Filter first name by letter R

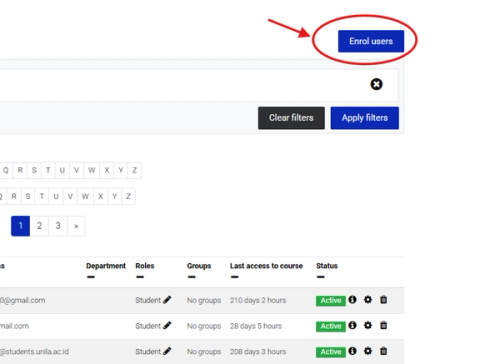pos(20,170)
